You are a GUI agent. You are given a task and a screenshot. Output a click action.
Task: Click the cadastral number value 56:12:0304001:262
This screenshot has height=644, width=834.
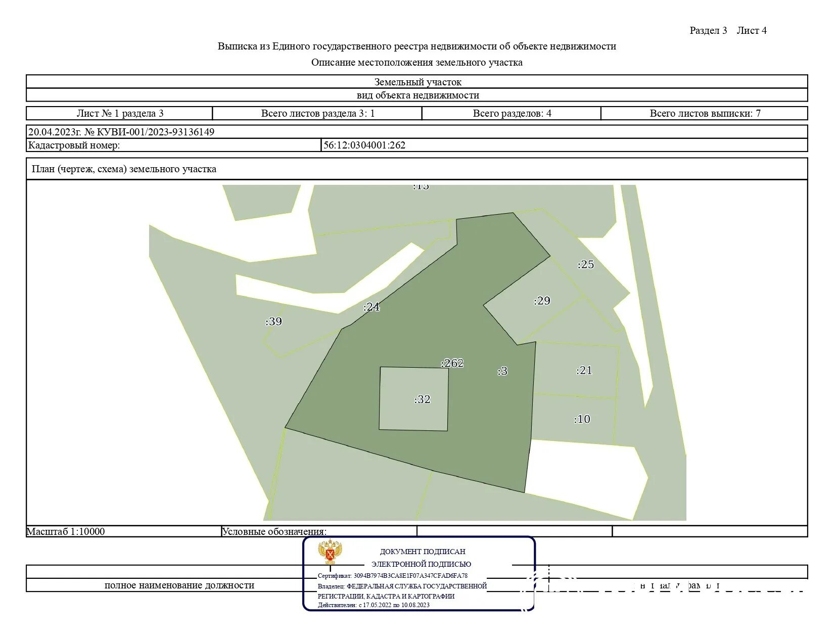tap(364, 145)
